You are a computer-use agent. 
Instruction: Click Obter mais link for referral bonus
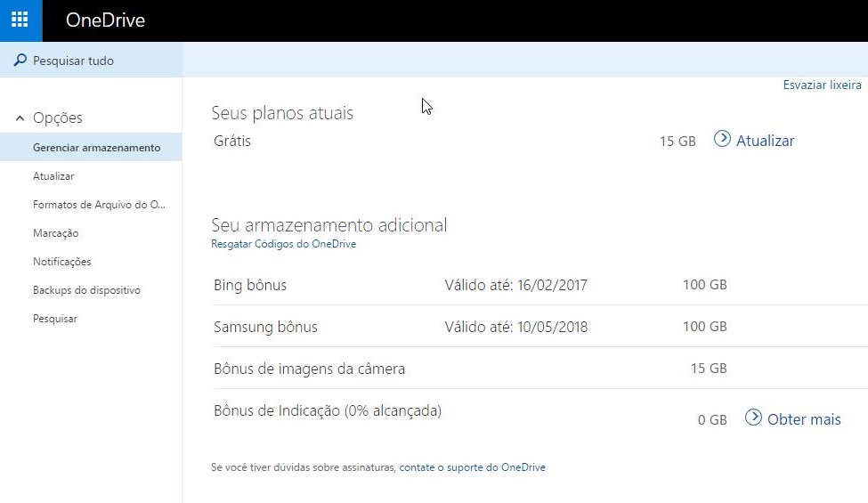coord(804,419)
